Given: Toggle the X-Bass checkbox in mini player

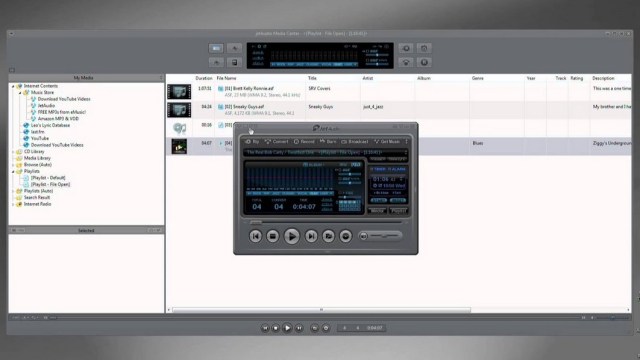Looking at the screenshot, I should 340,193.
